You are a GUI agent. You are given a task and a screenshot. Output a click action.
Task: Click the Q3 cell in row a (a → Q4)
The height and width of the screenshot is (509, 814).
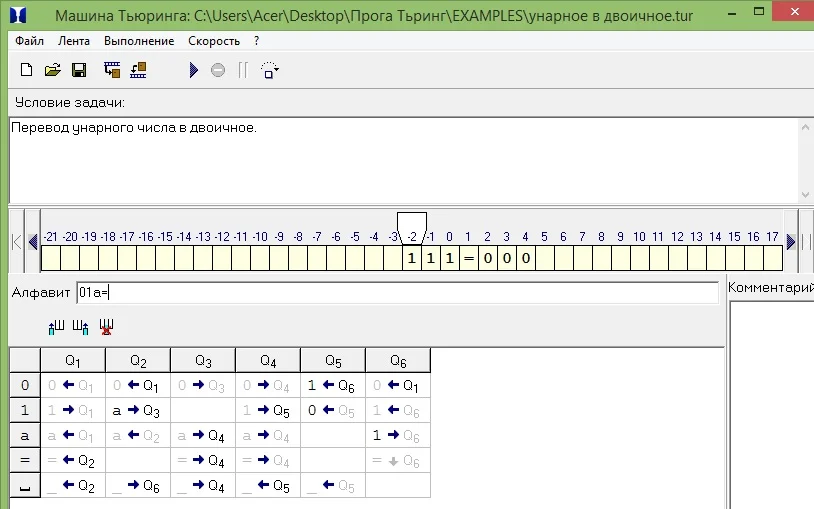coord(203,435)
